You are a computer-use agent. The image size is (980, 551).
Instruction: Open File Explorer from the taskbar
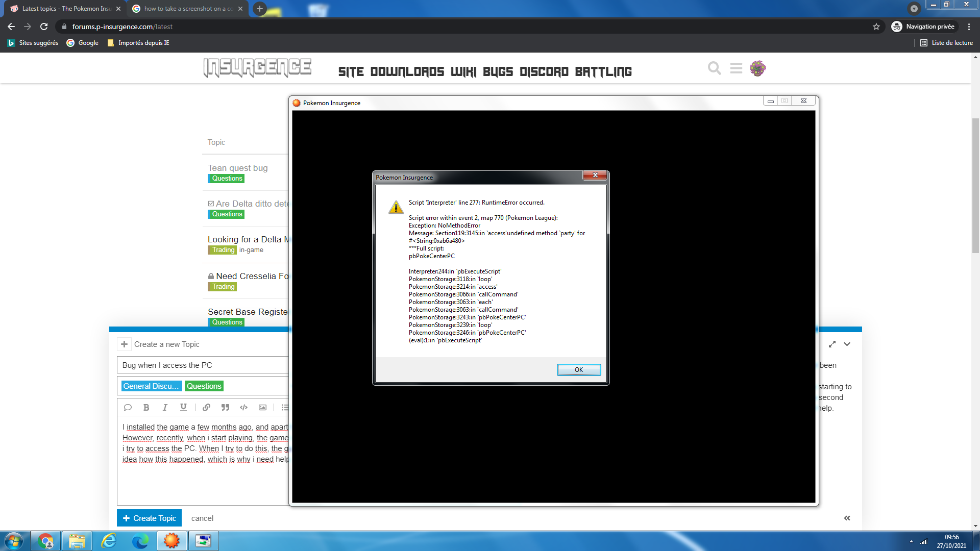77,541
